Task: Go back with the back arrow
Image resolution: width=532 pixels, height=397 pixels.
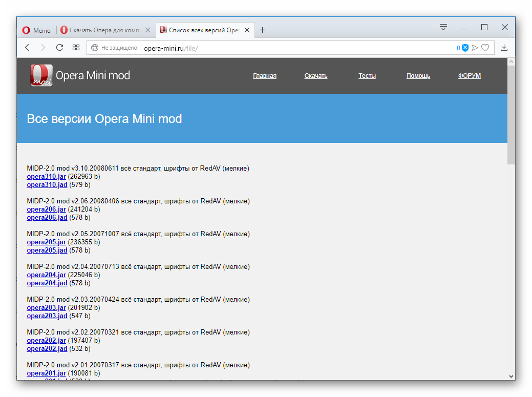Action: click(x=28, y=48)
